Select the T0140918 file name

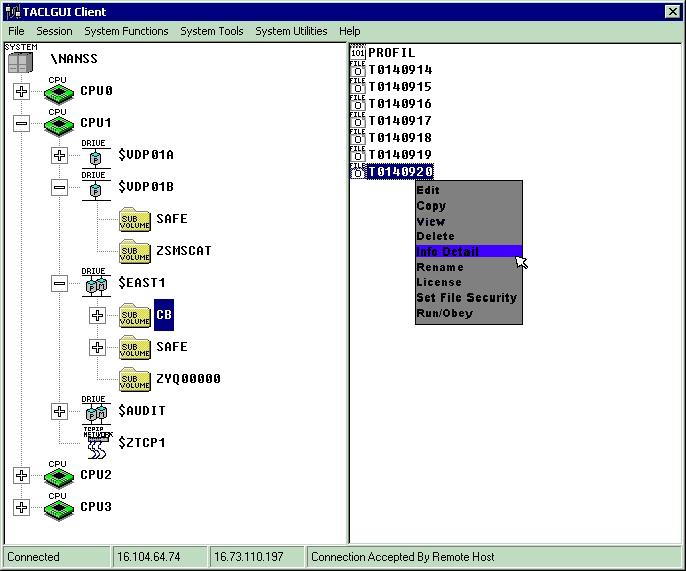pyautogui.click(x=400, y=138)
